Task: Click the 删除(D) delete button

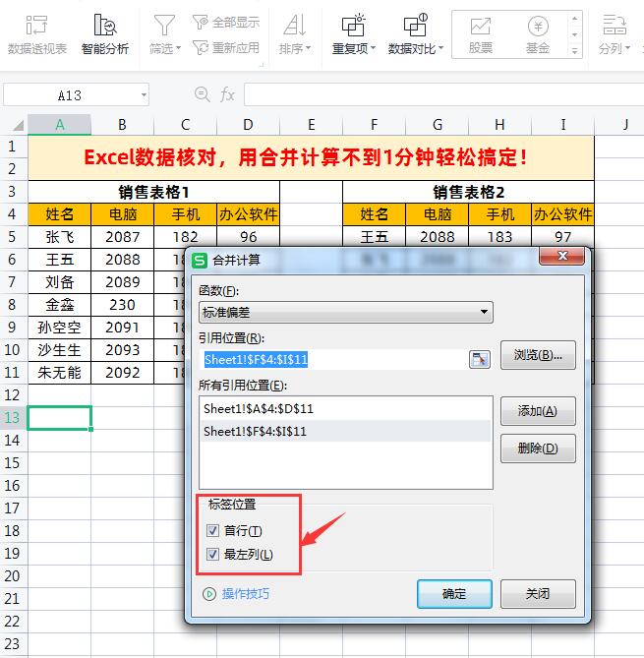Action: (538, 449)
